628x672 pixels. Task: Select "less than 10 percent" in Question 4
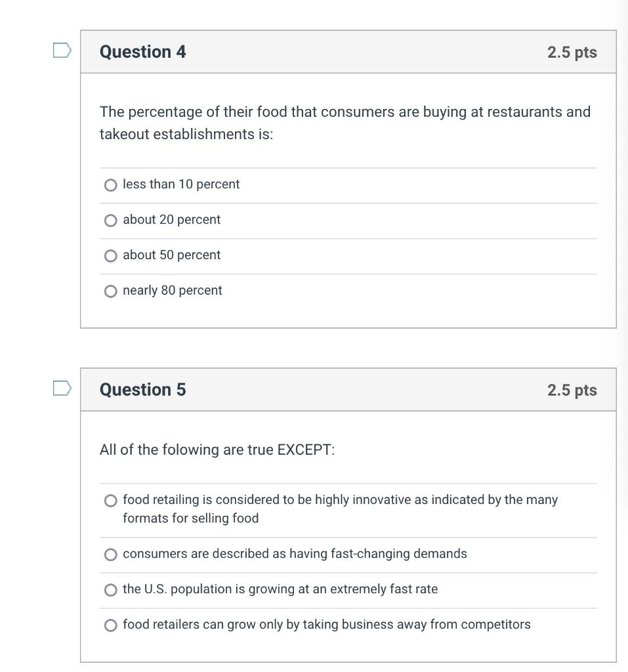[110, 185]
